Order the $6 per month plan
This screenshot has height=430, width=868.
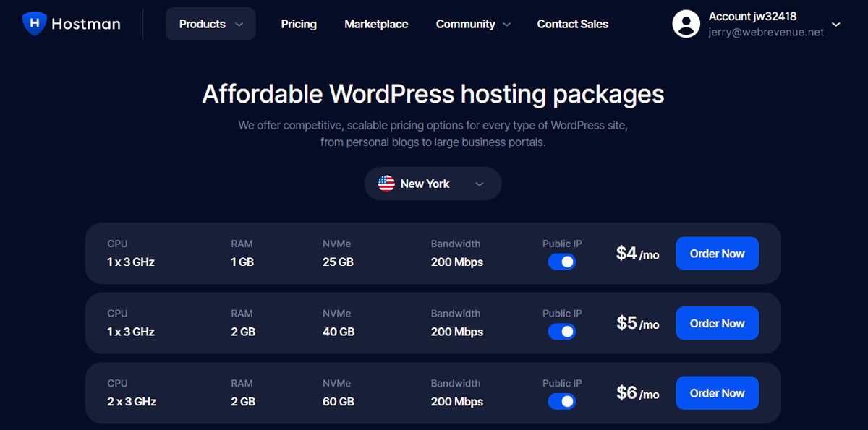pyautogui.click(x=717, y=393)
